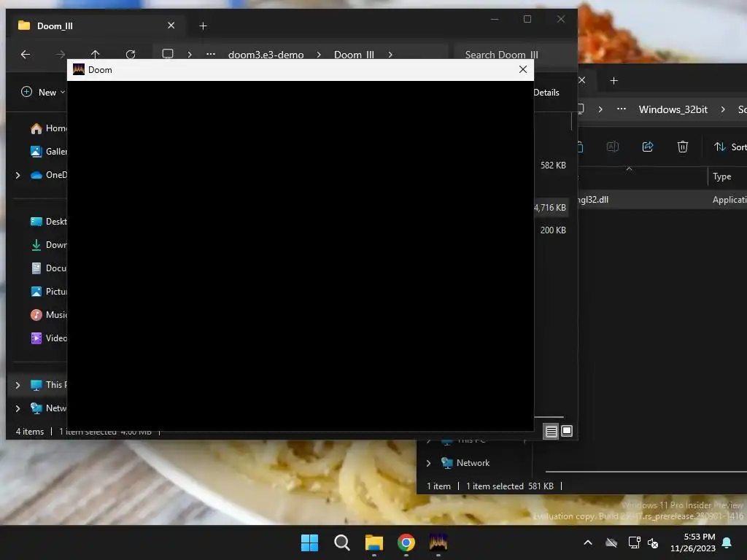Expand the chevron after Doom_III breadcrumb
747x560 pixels.
tap(390, 55)
